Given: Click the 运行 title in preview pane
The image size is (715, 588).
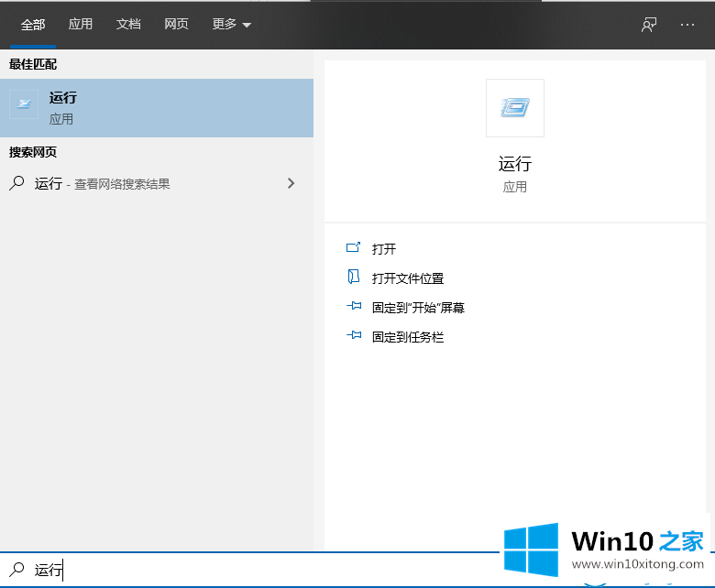Looking at the screenshot, I should coord(515,164).
